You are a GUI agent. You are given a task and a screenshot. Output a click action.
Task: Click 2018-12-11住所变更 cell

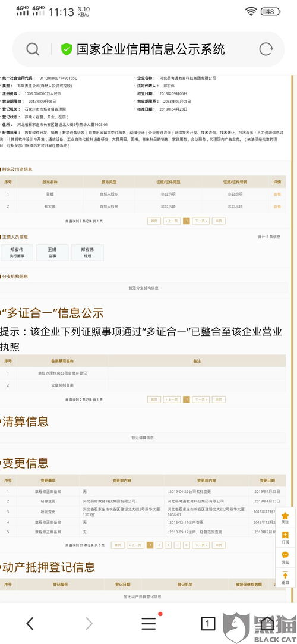coord(185,522)
